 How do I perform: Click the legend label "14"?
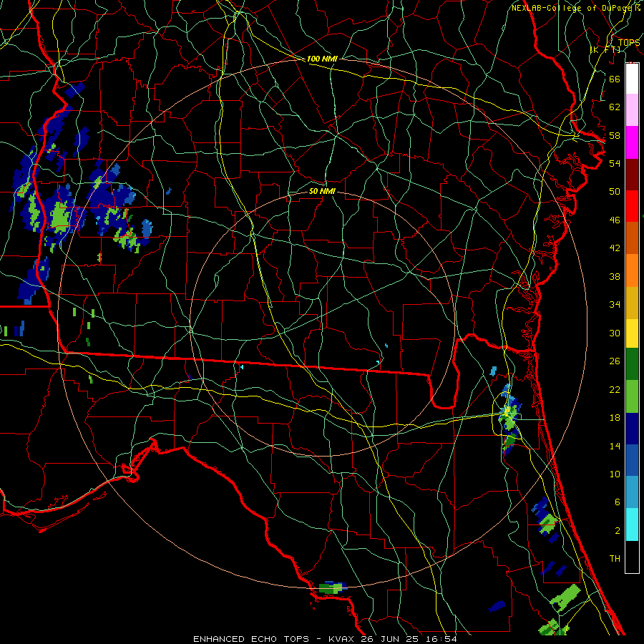coord(615,446)
